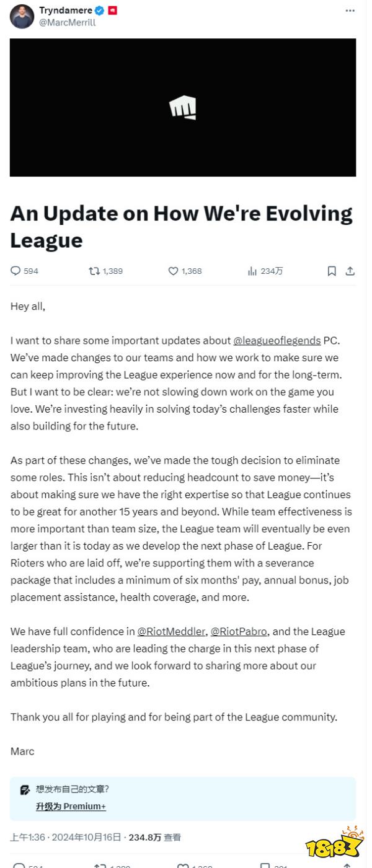Open the black Riot fist cover image
This screenshot has width=372, height=868.
(x=183, y=108)
